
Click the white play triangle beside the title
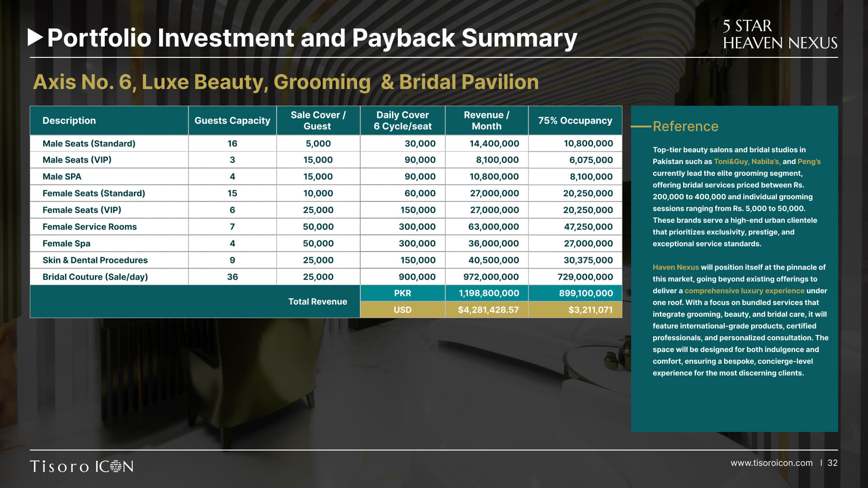[x=35, y=38]
